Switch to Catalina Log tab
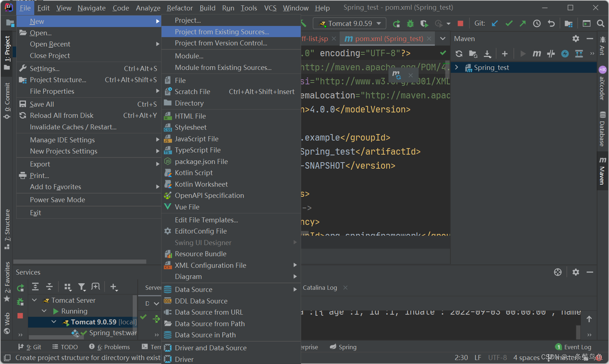 [x=320, y=288]
